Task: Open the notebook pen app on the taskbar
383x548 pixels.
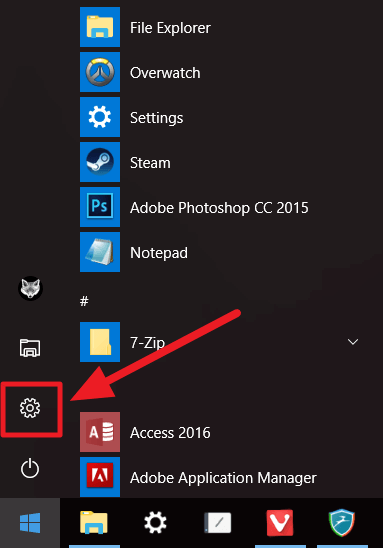Action: coord(218,523)
